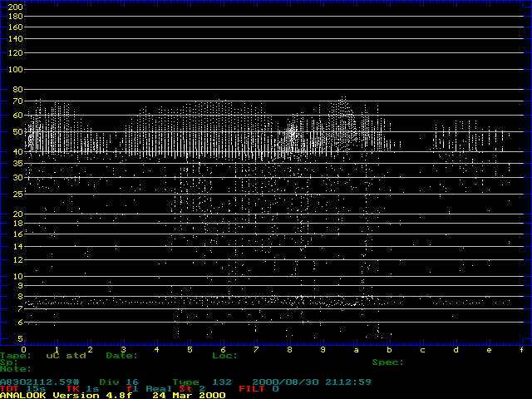
Task: Click the filename 'A8302112.59#'
Action: (x=40, y=382)
